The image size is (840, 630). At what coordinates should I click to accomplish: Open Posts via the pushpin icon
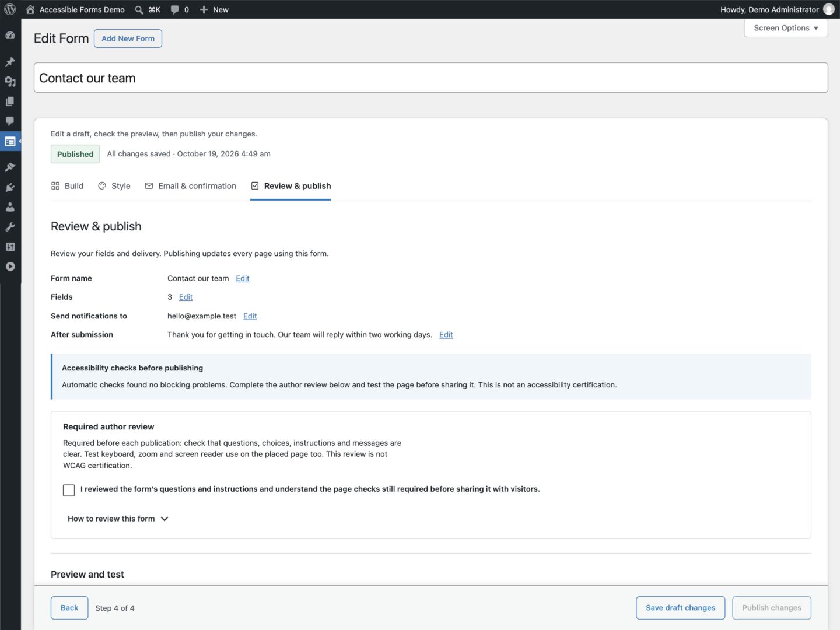[x=10, y=62]
